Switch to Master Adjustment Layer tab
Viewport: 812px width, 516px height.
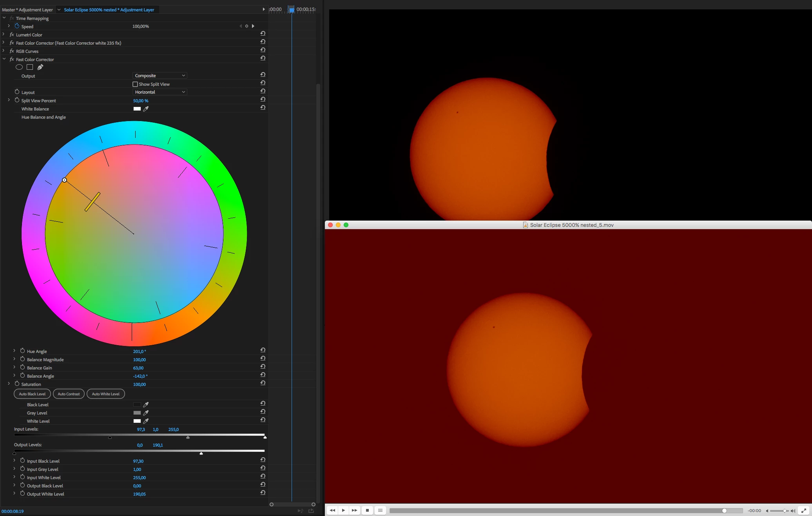coord(27,10)
